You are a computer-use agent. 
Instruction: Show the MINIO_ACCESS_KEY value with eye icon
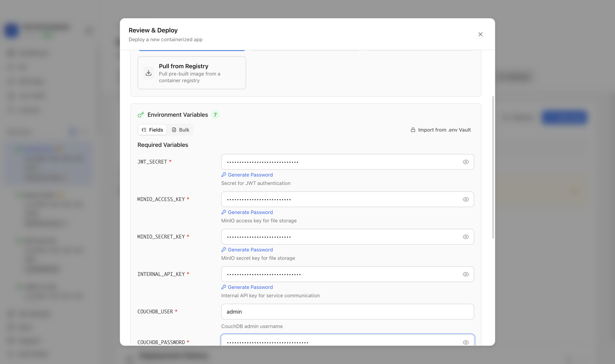tap(466, 199)
